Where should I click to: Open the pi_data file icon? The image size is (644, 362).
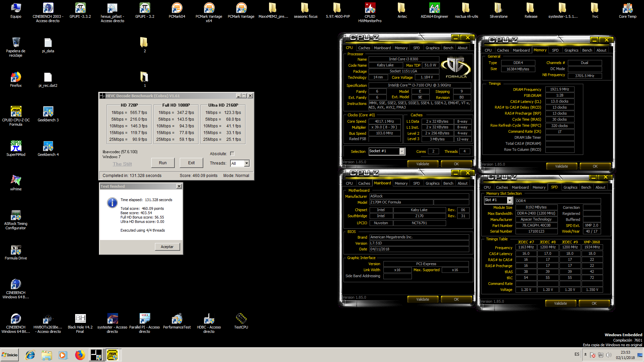pyautogui.click(x=48, y=45)
